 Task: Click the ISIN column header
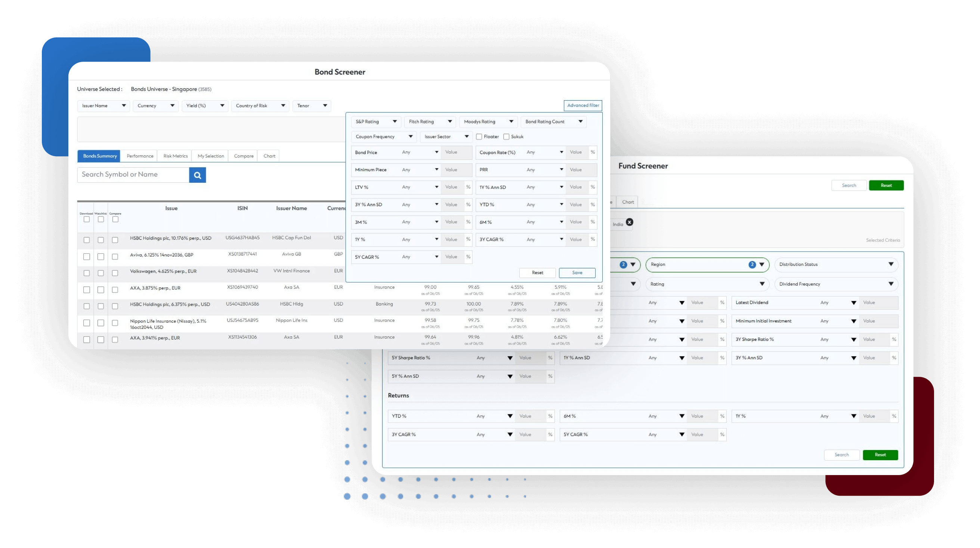[242, 209]
